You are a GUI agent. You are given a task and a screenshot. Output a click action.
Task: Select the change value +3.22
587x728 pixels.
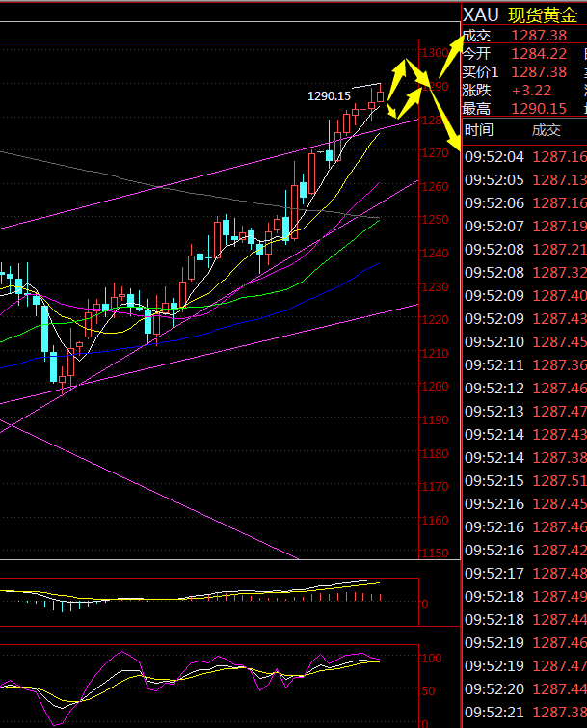click(x=532, y=90)
